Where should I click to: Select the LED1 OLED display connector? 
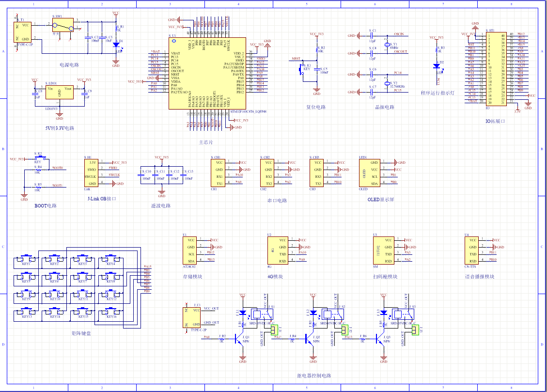point(370,173)
